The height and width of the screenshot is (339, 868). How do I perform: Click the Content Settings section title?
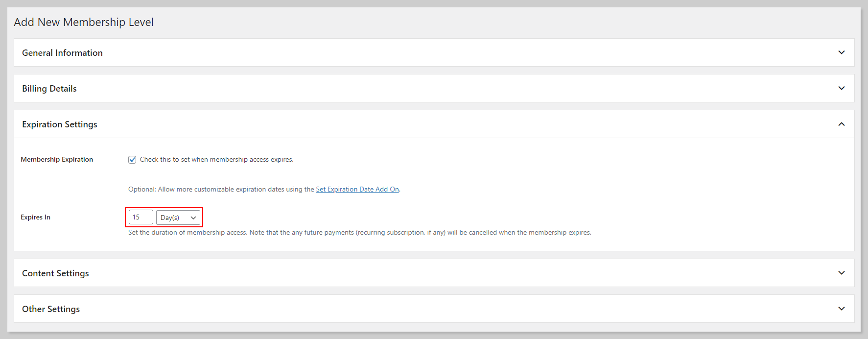55,273
